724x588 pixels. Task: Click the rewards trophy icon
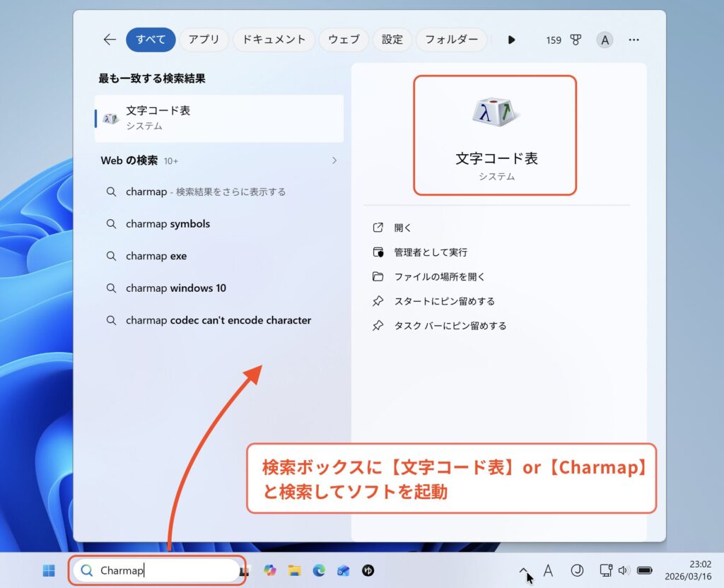(x=576, y=40)
